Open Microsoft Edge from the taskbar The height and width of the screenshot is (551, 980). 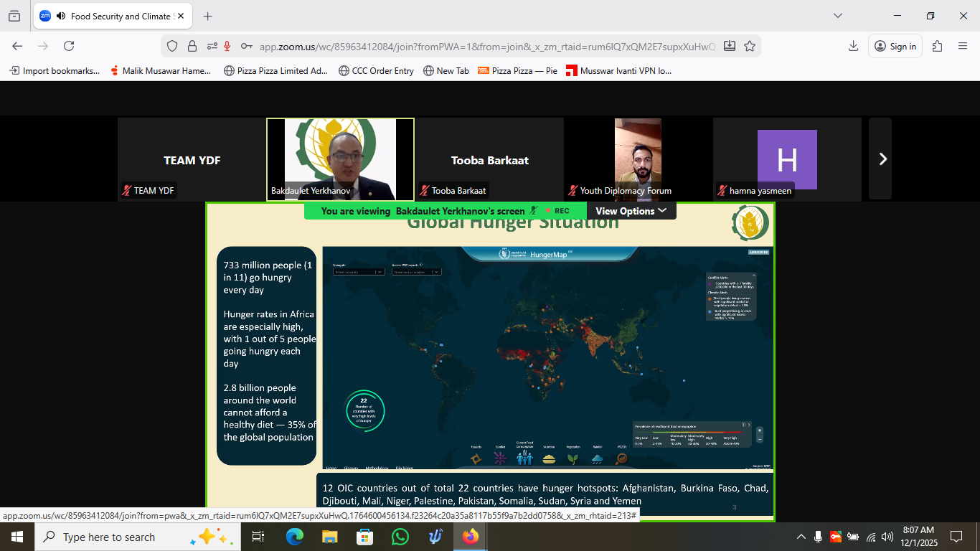click(295, 537)
